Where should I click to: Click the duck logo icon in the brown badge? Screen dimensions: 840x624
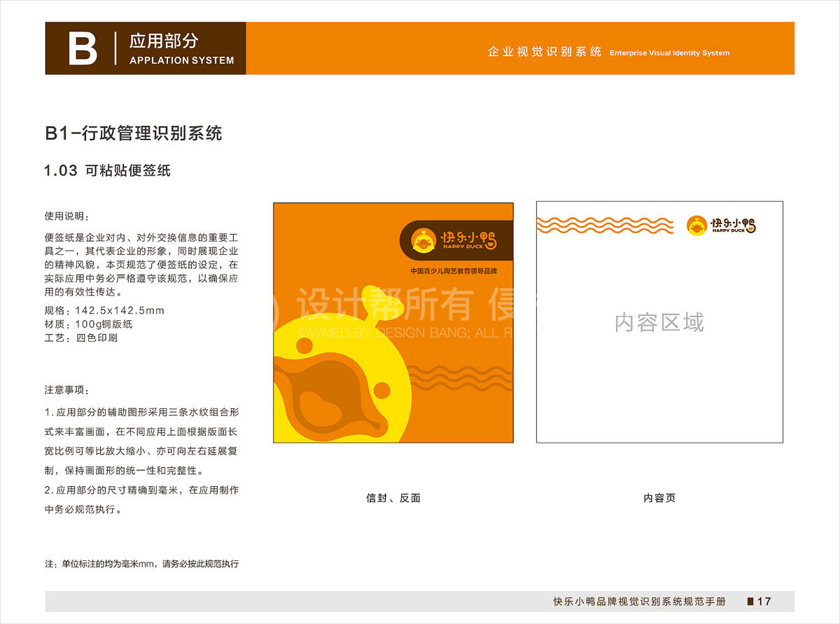tap(423, 241)
